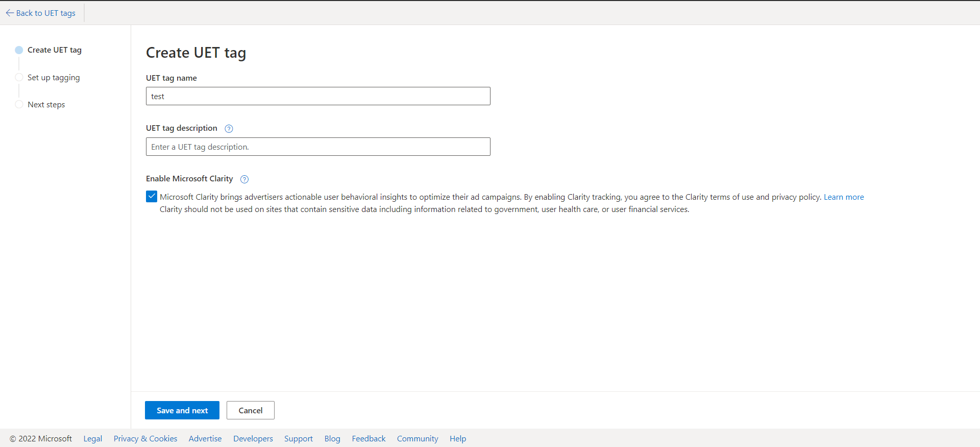Open the Feedback footer link
Viewport: 980px width, 447px height.
[369, 439]
